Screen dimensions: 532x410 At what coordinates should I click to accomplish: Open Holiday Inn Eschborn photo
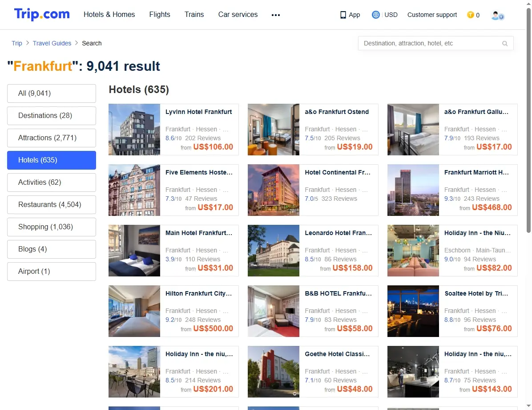point(413,251)
